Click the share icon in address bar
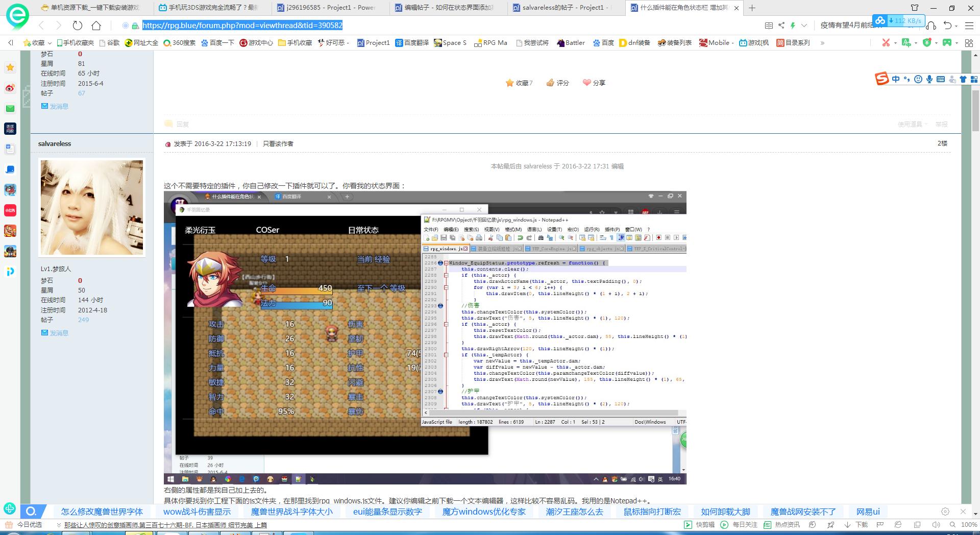 781,26
